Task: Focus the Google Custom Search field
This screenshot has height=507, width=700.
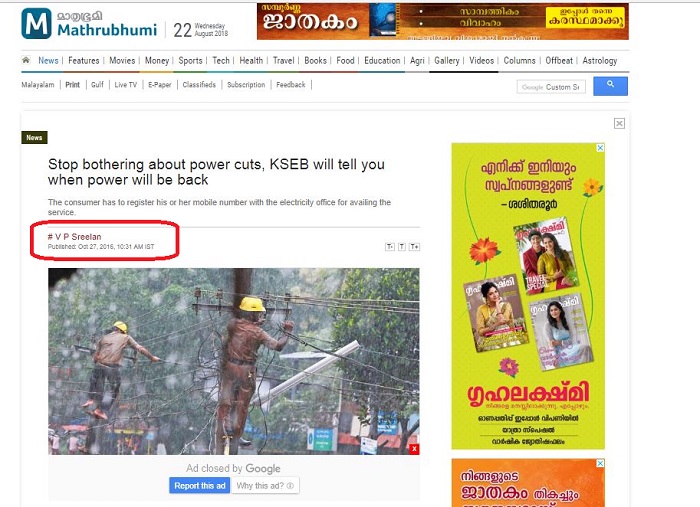Action: (551, 87)
